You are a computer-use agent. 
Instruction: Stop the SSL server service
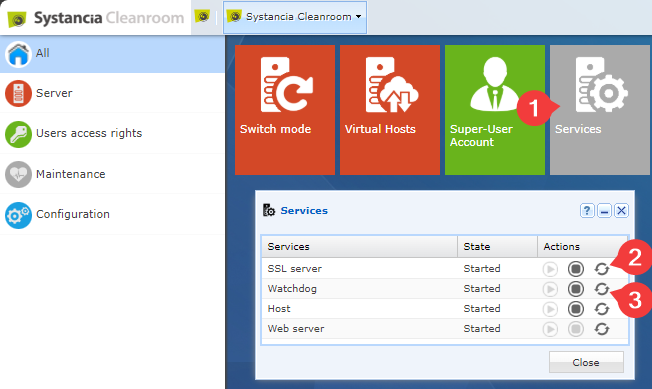tap(576, 269)
